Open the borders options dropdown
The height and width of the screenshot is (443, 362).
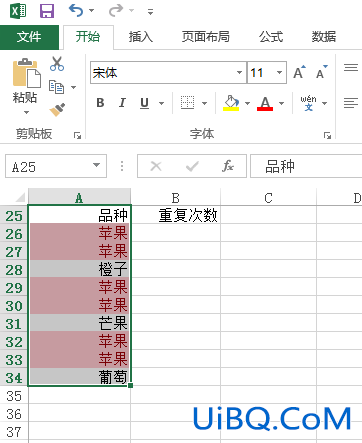click(205, 103)
